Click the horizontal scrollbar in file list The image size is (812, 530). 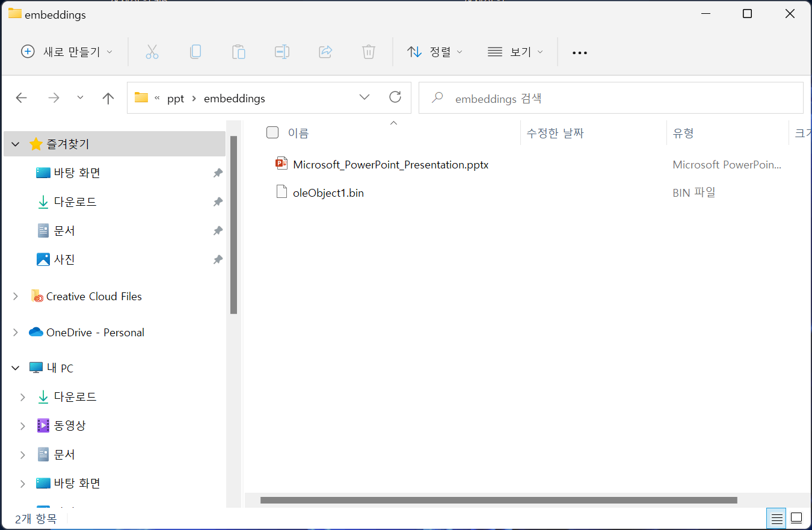coord(499,500)
